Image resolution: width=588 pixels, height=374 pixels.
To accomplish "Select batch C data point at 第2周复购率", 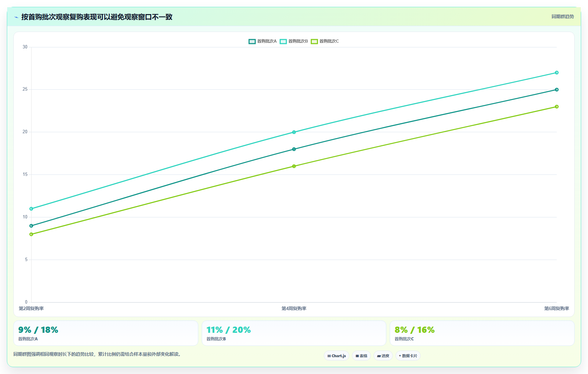I will [x=31, y=234].
